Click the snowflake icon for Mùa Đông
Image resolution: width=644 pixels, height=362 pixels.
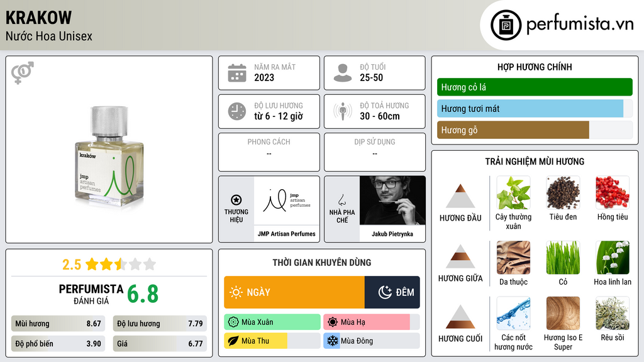click(333, 341)
